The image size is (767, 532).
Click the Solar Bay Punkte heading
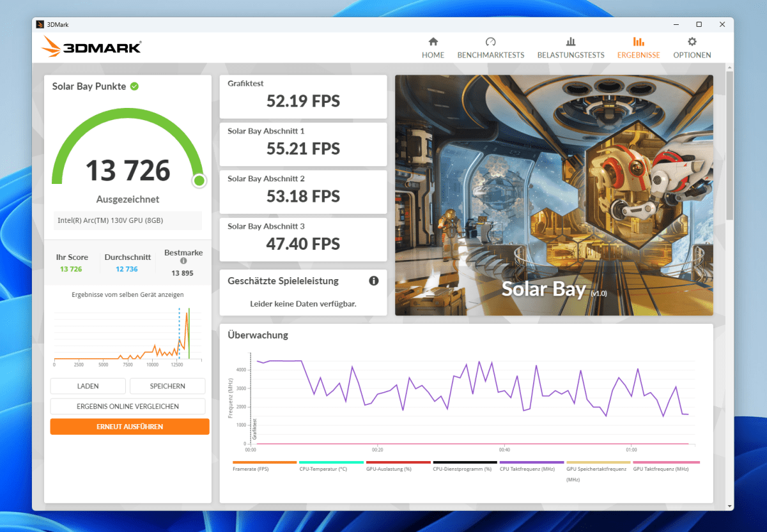click(x=89, y=86)
